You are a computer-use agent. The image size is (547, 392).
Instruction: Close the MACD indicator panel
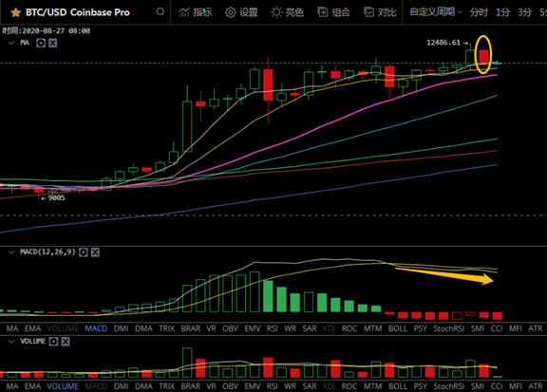(95, 252)
